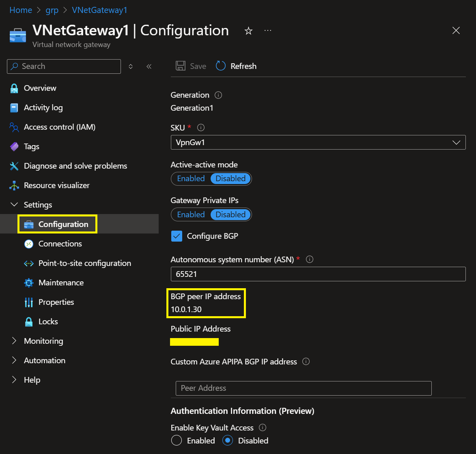
Task: Collapse the sidebar with double chevron
Action: click(149, 66)
